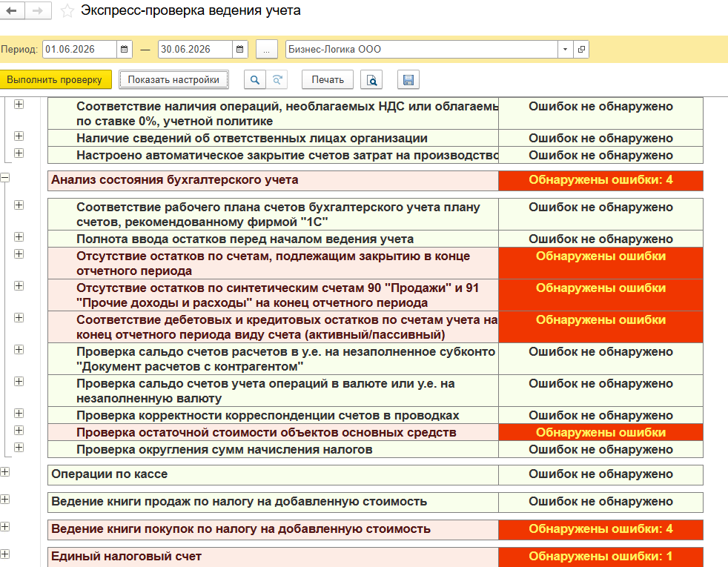Click the start date field 01.06.2026
The width and height of the screenshot is (728, 567).
coord(79,49)
